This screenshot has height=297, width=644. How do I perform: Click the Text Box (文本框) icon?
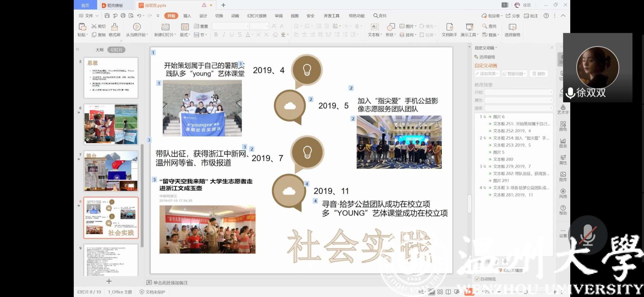[374, 27]
